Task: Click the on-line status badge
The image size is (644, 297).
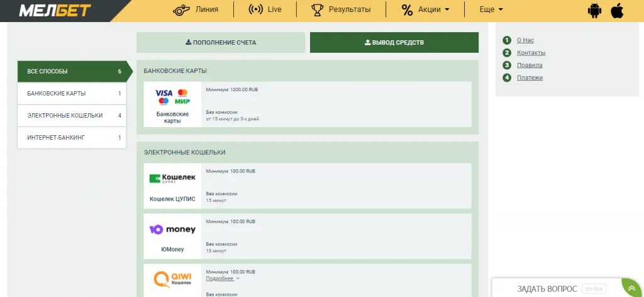Action: [x=594, y=289]
